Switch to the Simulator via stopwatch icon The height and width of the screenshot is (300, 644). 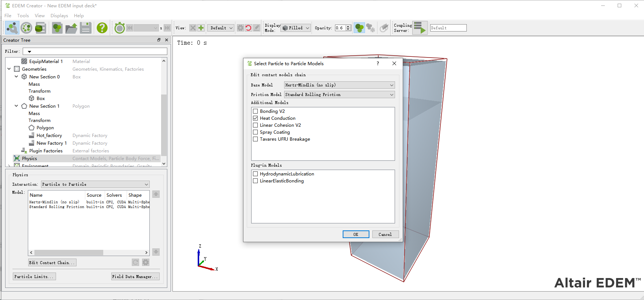click(120, 28)
